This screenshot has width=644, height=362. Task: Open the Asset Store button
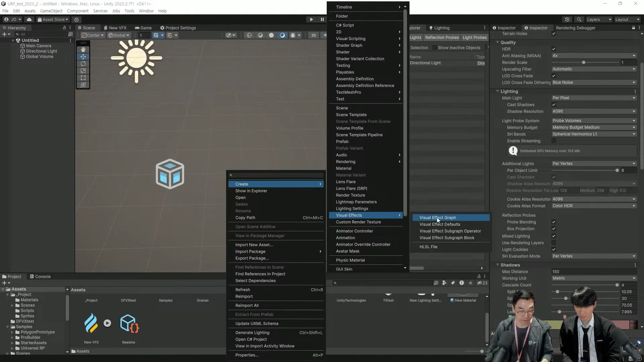point(53,19)
